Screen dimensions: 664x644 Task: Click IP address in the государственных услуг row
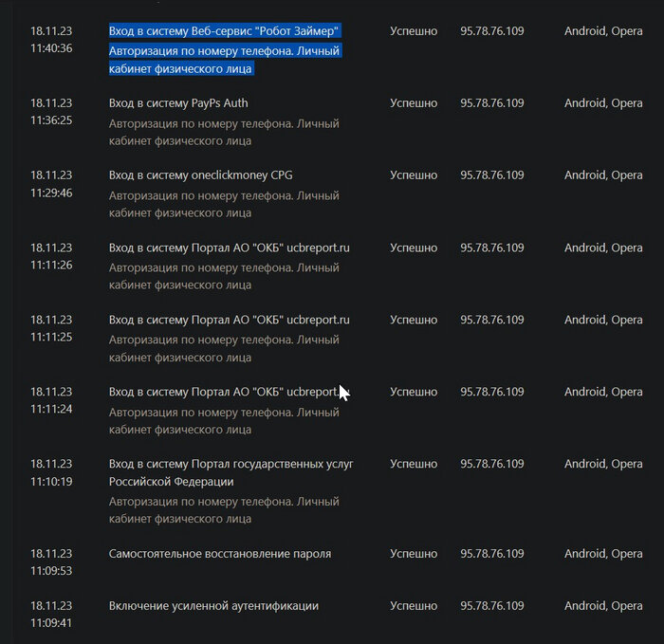pyautogui.click(x=492, y=464)
